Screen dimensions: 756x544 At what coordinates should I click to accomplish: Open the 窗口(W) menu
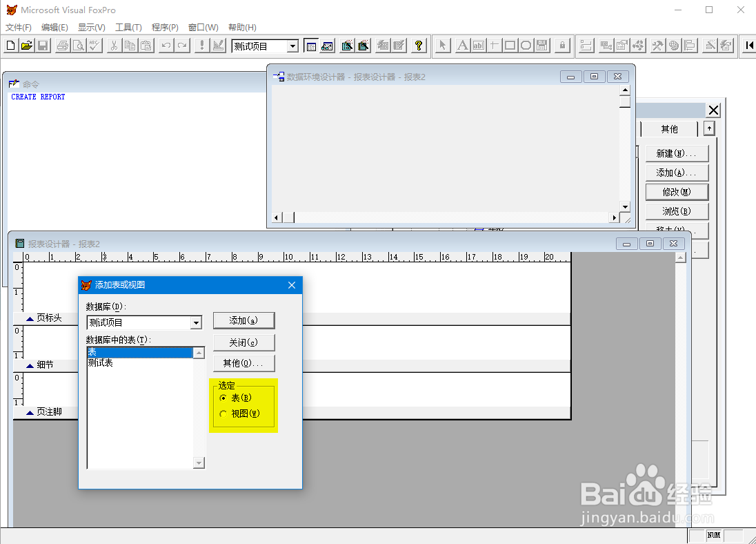tap(203, 28)
